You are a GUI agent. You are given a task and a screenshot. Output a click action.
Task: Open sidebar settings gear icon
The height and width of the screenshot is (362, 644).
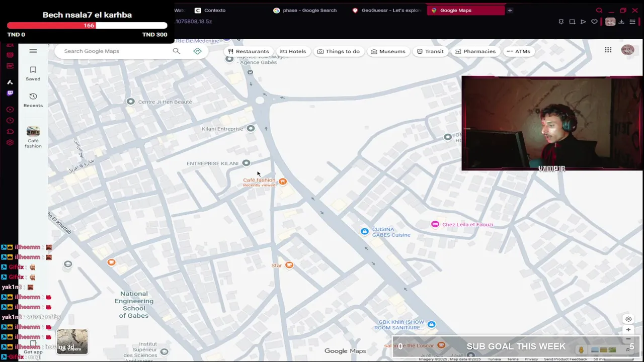(10, 142)
